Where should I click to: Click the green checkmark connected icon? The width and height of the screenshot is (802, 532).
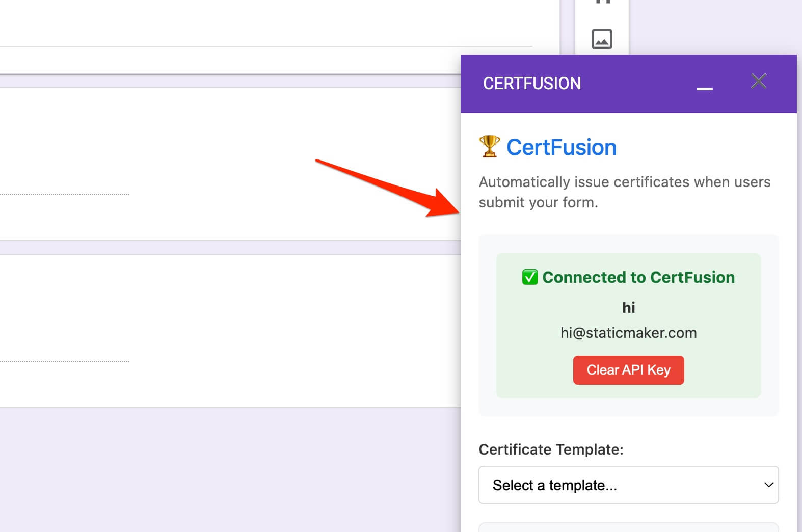click(x=530, y=277)
